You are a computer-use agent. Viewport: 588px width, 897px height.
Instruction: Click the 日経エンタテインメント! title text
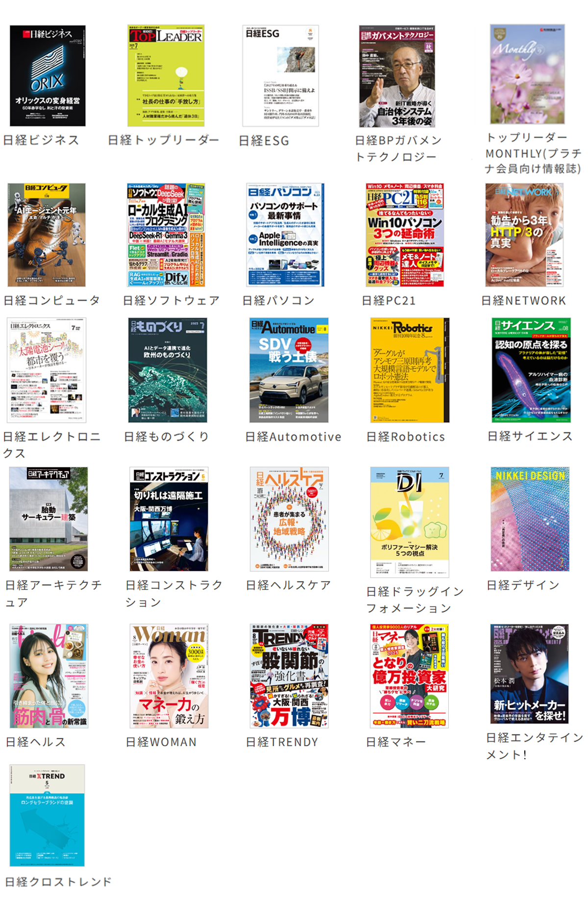(535, 746)
